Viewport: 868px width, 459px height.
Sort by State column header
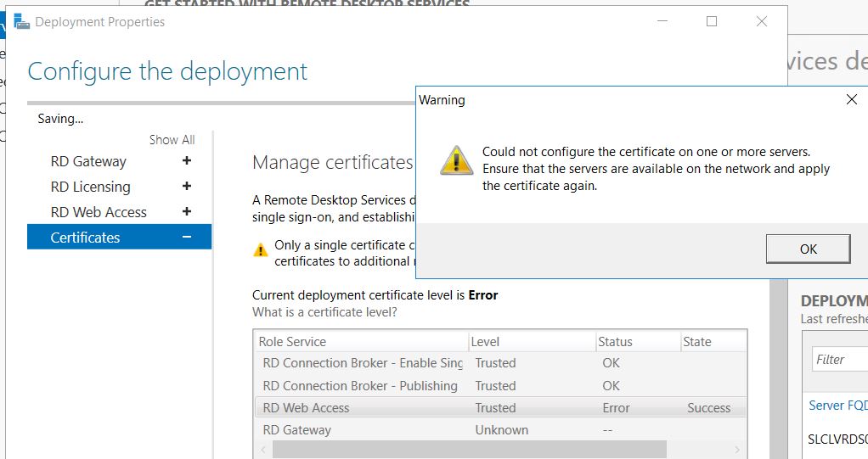(713, 342)
